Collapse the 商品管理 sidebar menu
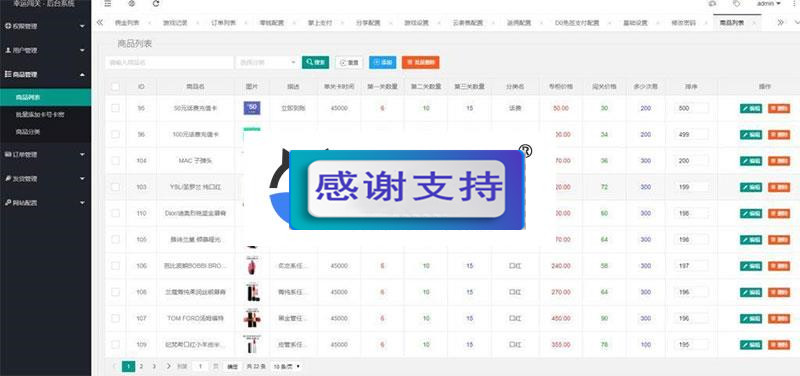800x376 pixels. point(45,74)
